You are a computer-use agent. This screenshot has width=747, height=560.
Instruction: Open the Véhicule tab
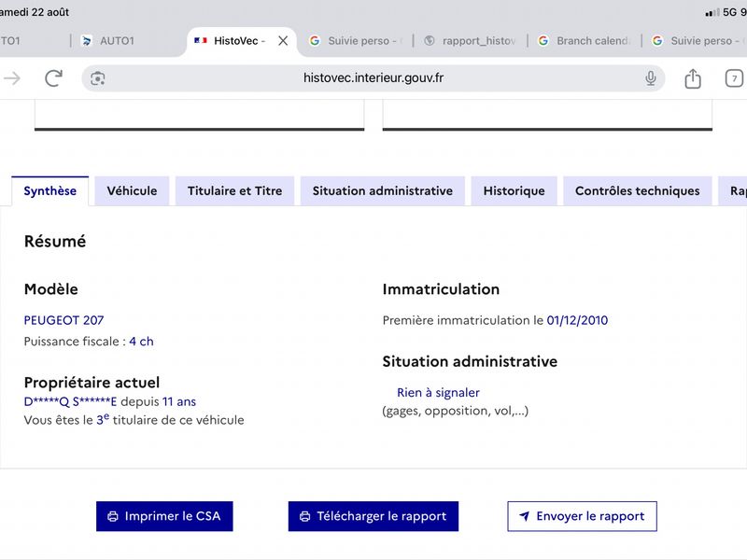tap(132, 191)
